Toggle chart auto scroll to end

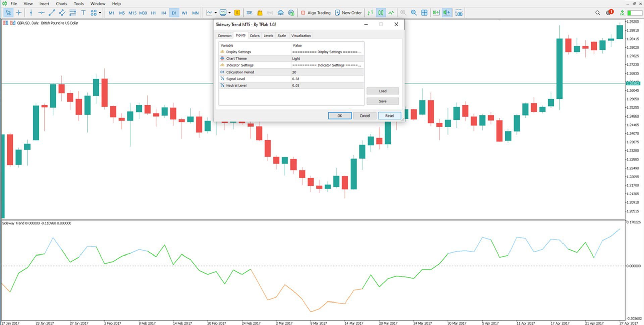(436, 13)
